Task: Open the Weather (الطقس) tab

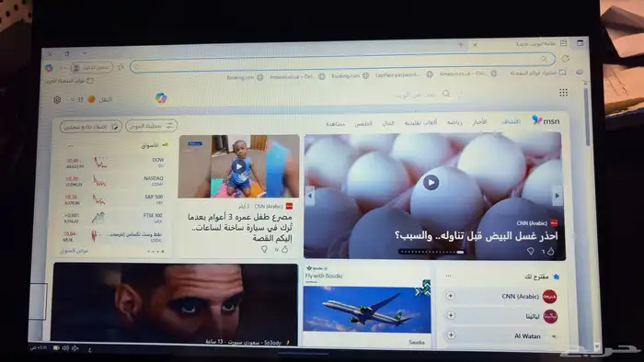Action: (x=363, y=123)
